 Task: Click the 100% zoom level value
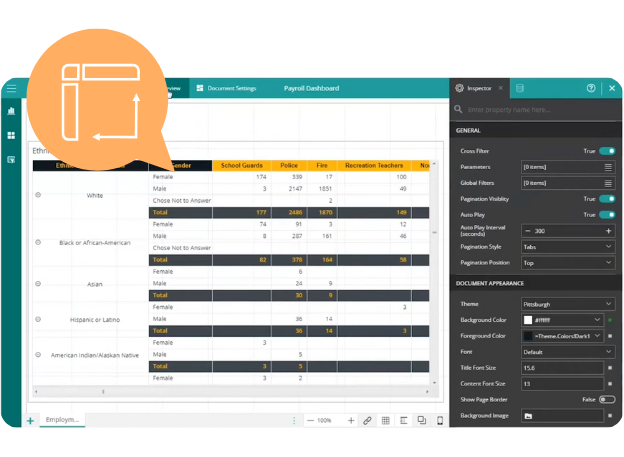click(324, 420)
